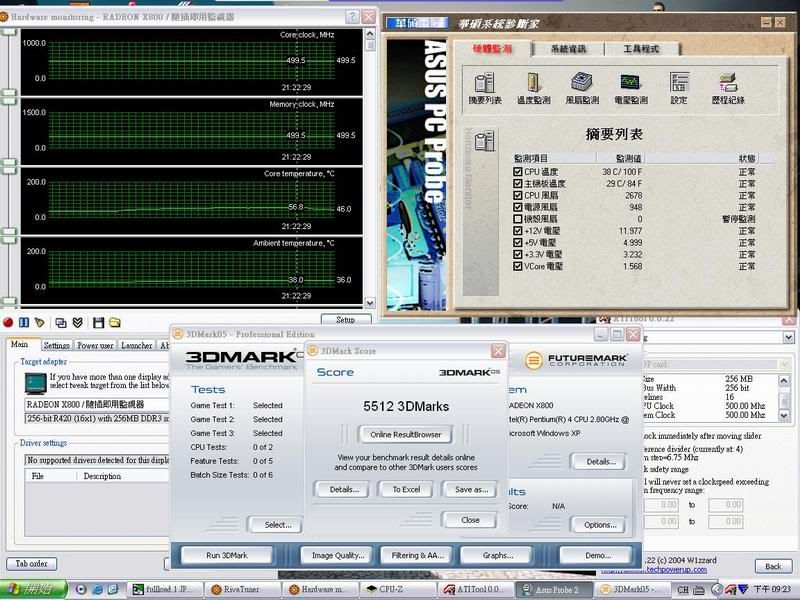Uncheck the VCore 電壓 monitoring checkbox
Image resolution: width=800 pixels, height=600 pixels.
pos(517,266)
